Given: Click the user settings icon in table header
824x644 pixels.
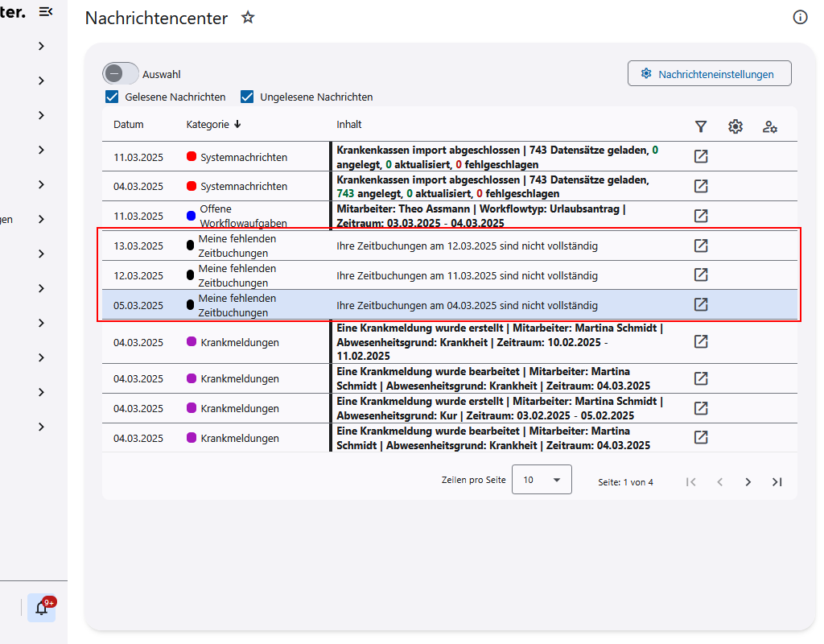Looking at the screenshot, I should click(770, 126).
